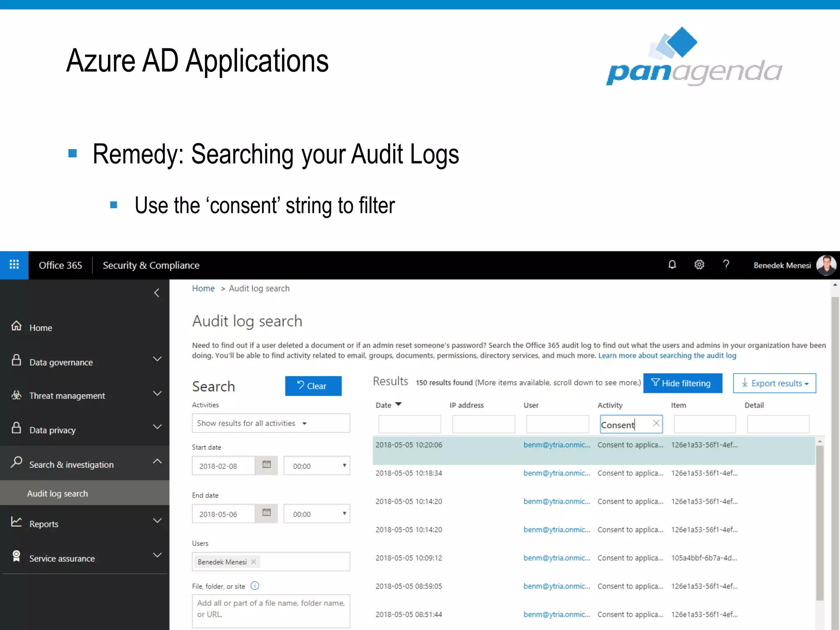
Task: Click the User filter field
Action: pyautogui.click(x=557, y=424)
